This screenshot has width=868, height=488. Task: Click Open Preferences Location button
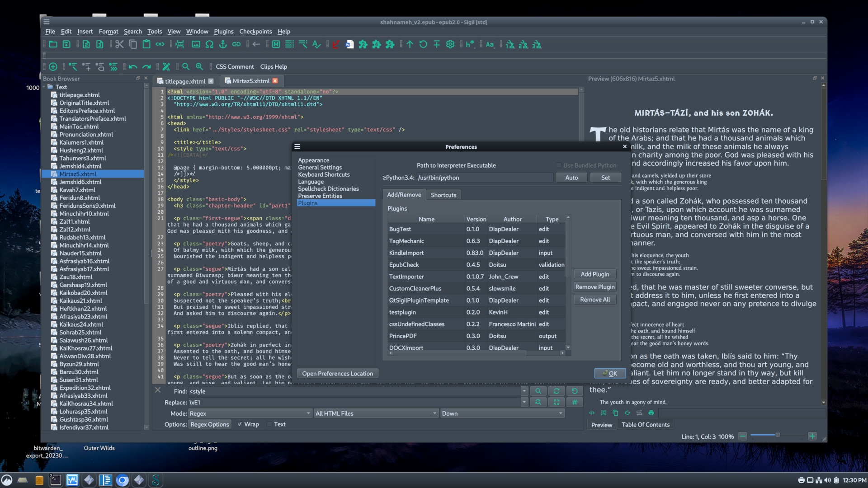[x=337, y=374]
